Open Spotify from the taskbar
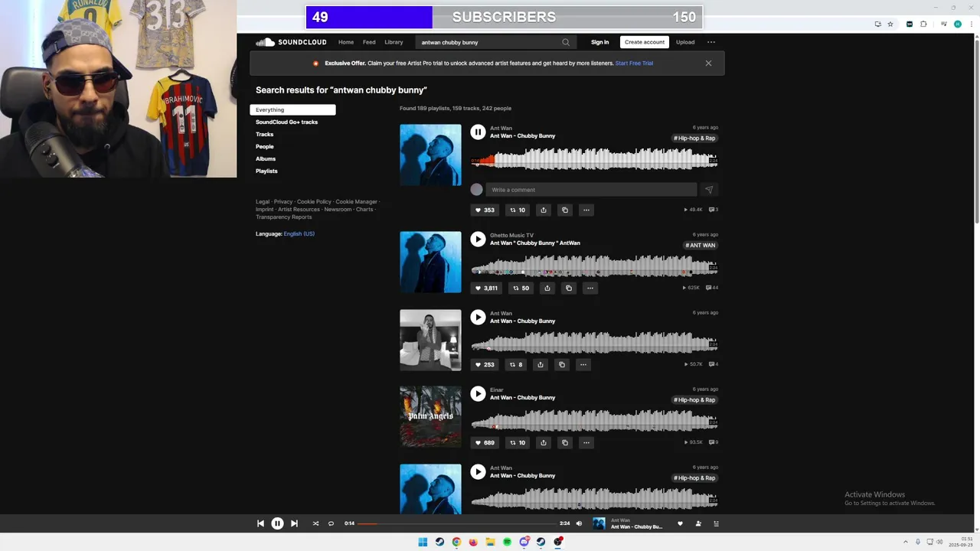 507,542
